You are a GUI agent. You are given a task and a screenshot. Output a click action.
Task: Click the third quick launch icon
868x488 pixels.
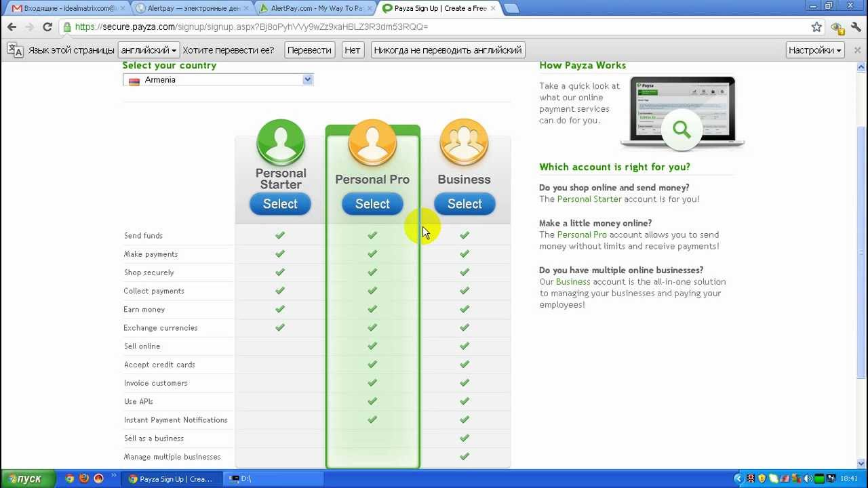click(99, 479)
